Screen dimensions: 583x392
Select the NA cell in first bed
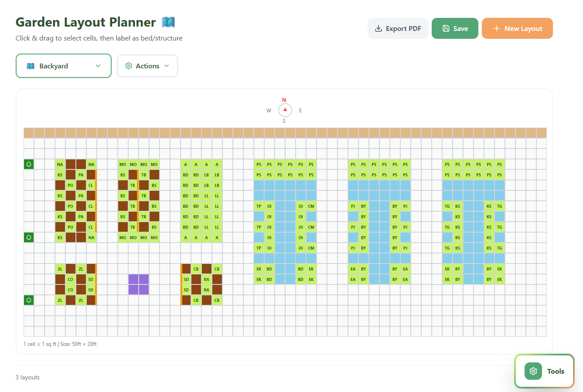coord(60,164)
